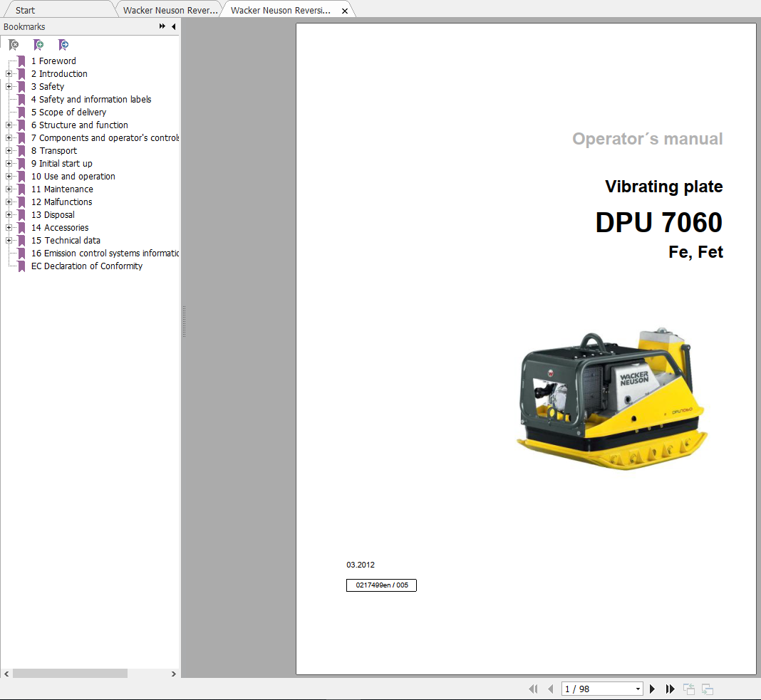Expand the 10 Use and operation bookmark
Screen dimensions: 761x700
pyautogui.click(x=9, y=177)
